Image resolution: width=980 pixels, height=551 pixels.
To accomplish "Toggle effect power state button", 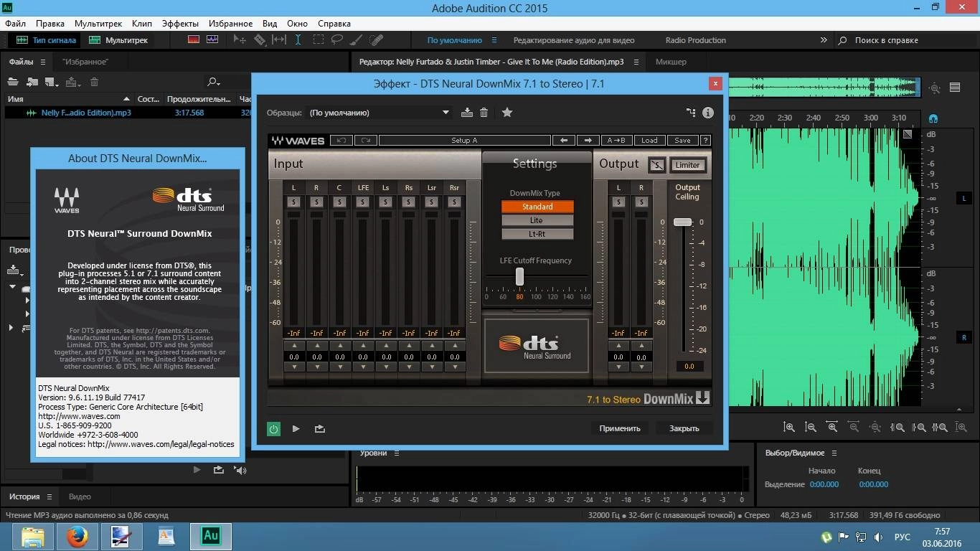I will point(273,429).
